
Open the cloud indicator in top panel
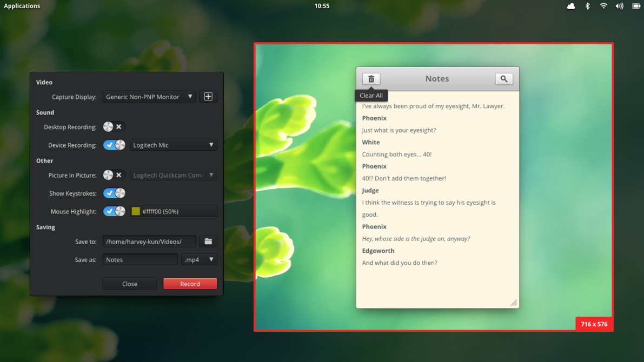click(571, 6)
